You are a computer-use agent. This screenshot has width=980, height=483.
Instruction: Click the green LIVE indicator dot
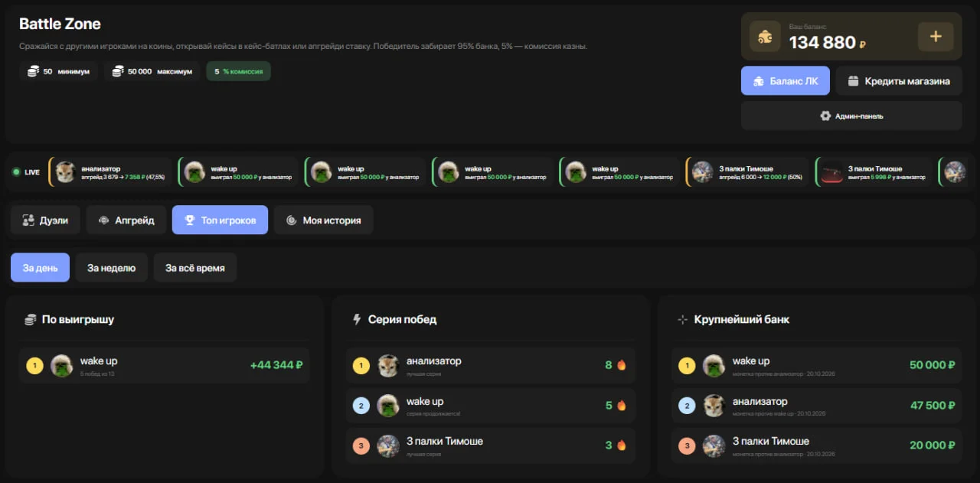click(17, 172)
